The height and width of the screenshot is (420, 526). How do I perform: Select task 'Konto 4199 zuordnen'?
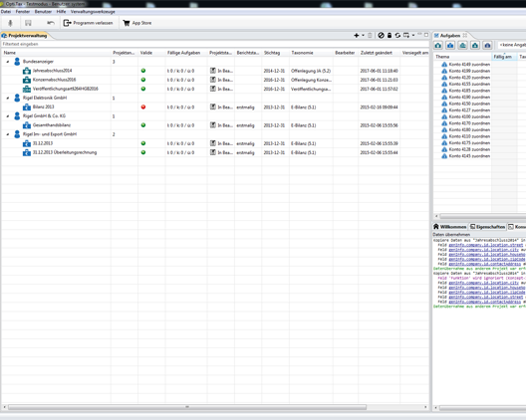(469, 71)
